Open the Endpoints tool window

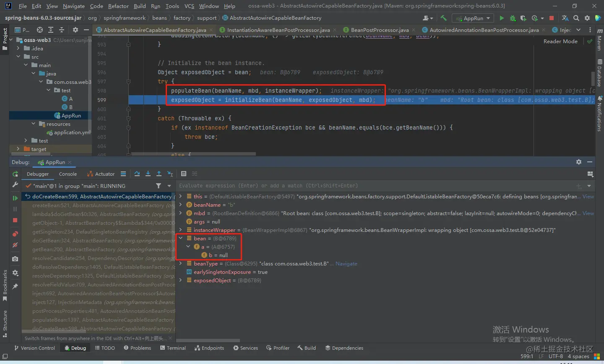tap(209, 348)
